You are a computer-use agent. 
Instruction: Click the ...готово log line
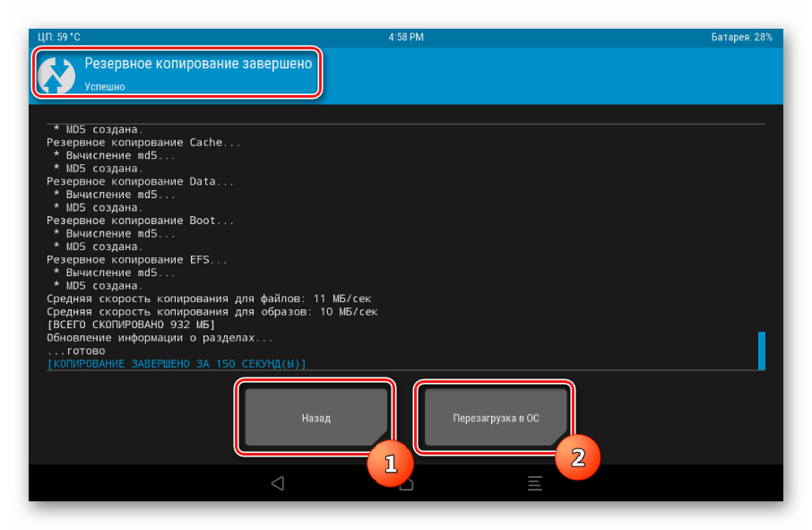click(75, 351)
